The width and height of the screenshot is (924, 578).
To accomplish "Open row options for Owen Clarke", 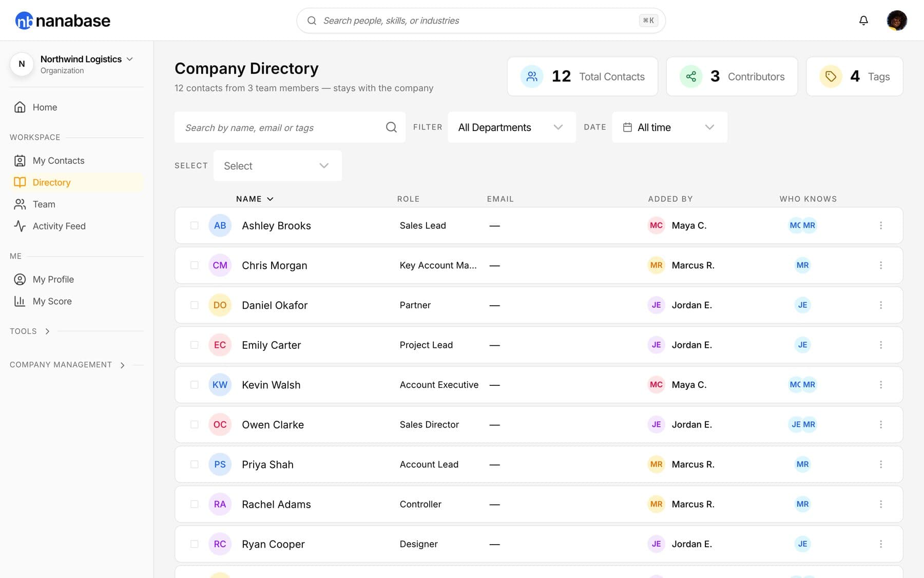I will pos(881,424).
